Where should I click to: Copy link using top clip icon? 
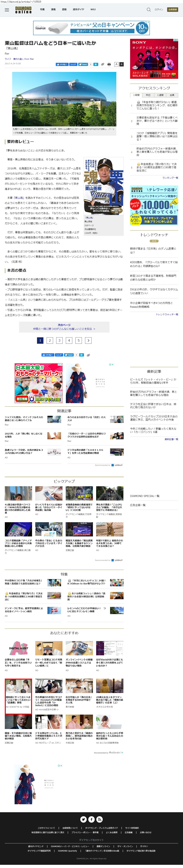[x=103, y=64]
